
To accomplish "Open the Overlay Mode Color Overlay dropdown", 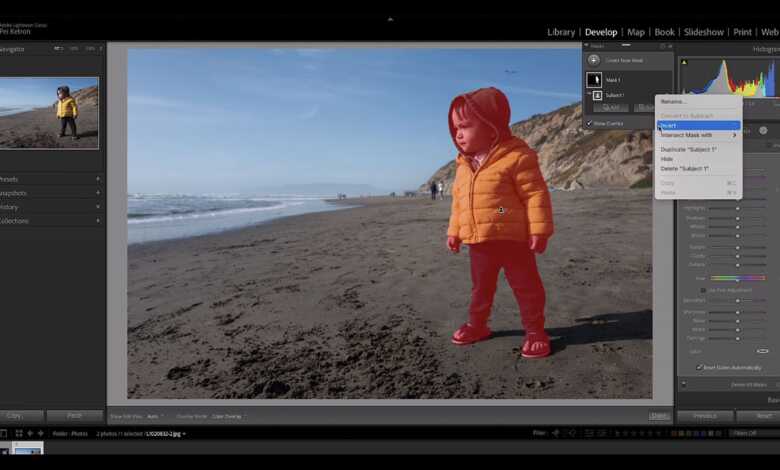I will (x=227, y=416).
